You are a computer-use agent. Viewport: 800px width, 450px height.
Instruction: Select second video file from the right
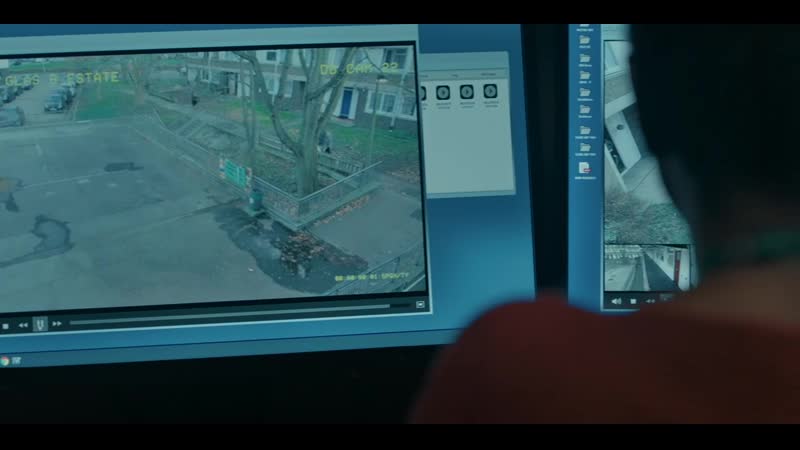click(466, 93)
